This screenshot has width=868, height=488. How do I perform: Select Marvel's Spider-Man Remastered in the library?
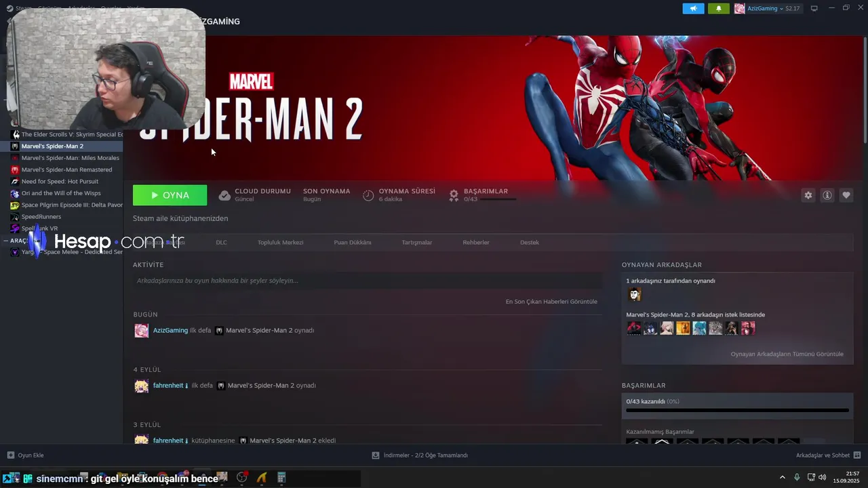click(66, 169)
